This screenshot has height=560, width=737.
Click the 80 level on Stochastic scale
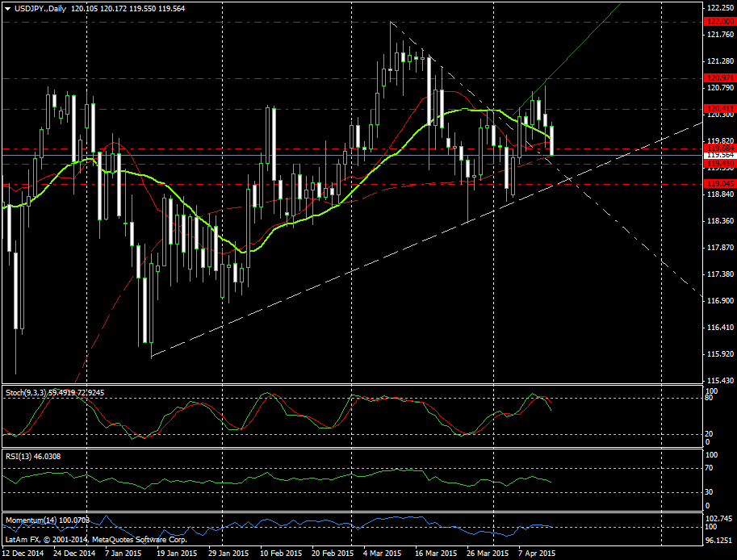[709, 398]
